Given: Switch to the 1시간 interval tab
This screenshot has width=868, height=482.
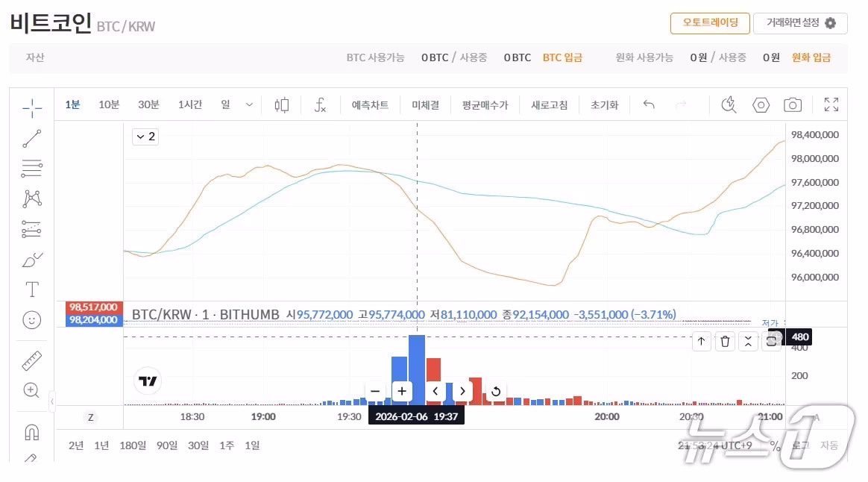Looking at the screenshot, I should (x=190, y=105).
